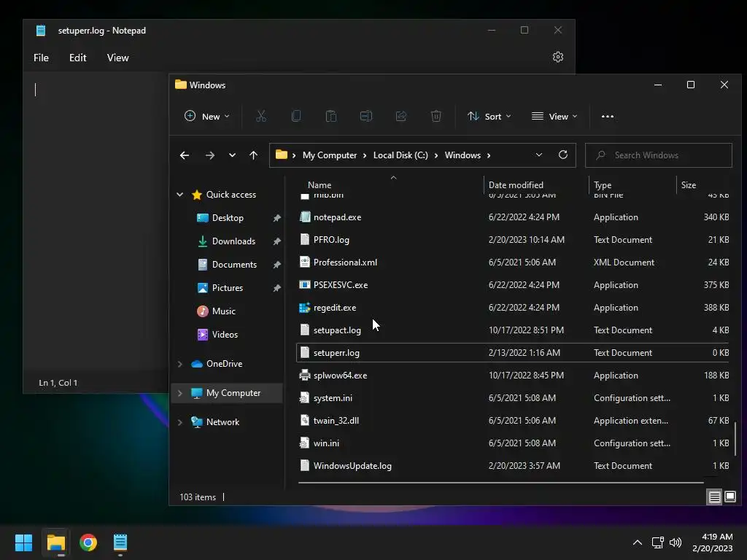Select the setuperr.log file row

click(513, 353)
